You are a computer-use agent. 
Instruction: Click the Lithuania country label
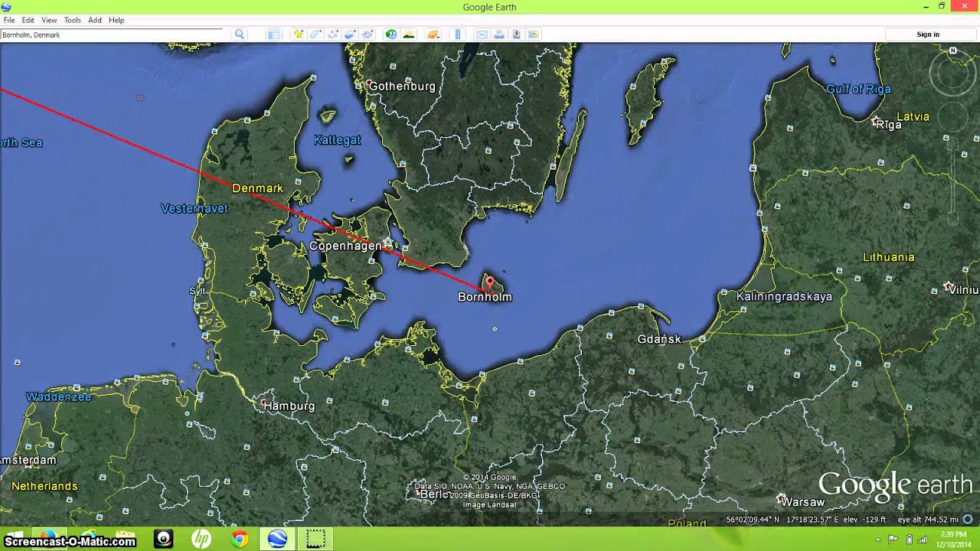coord(889,257)
